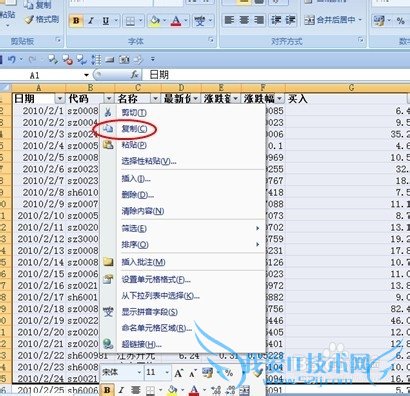Click the ribbon percent style icon

click(x=401, y=21)
